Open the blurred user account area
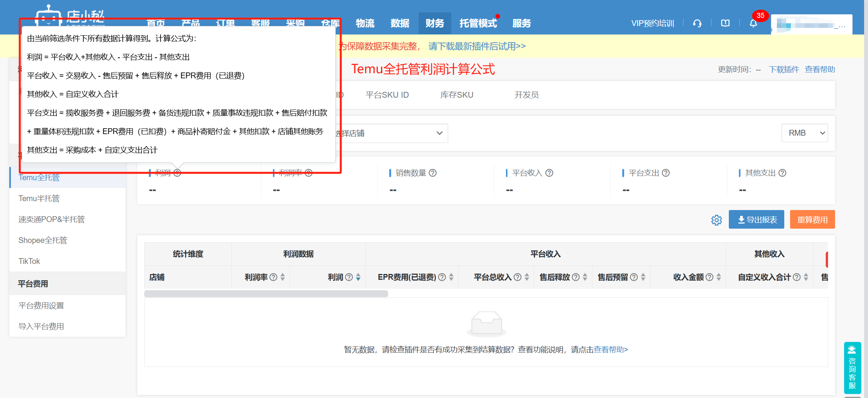868x398 pixels. click(x=811, y=25)
